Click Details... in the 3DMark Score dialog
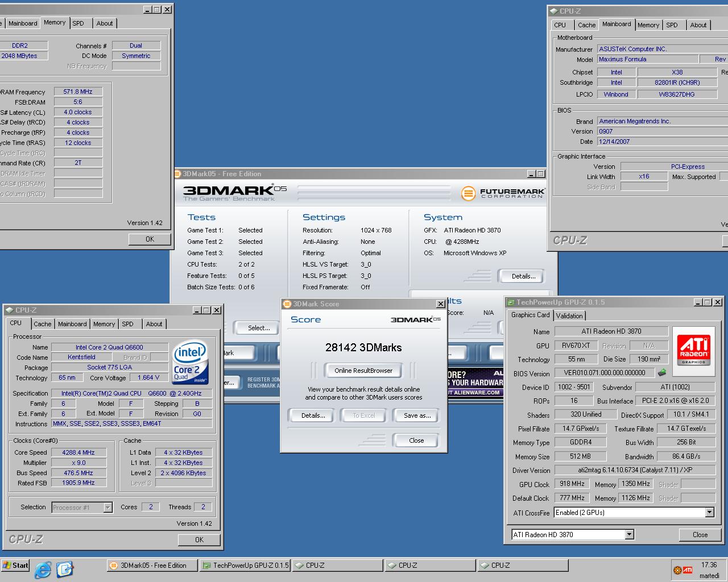 tap(313, 415)
